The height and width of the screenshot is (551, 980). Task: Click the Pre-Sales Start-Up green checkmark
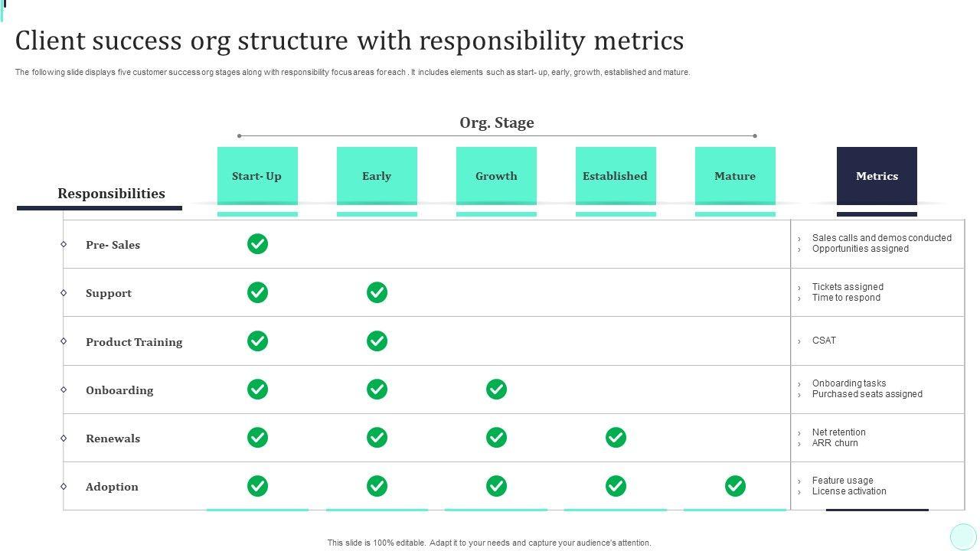tap(257, 244)
